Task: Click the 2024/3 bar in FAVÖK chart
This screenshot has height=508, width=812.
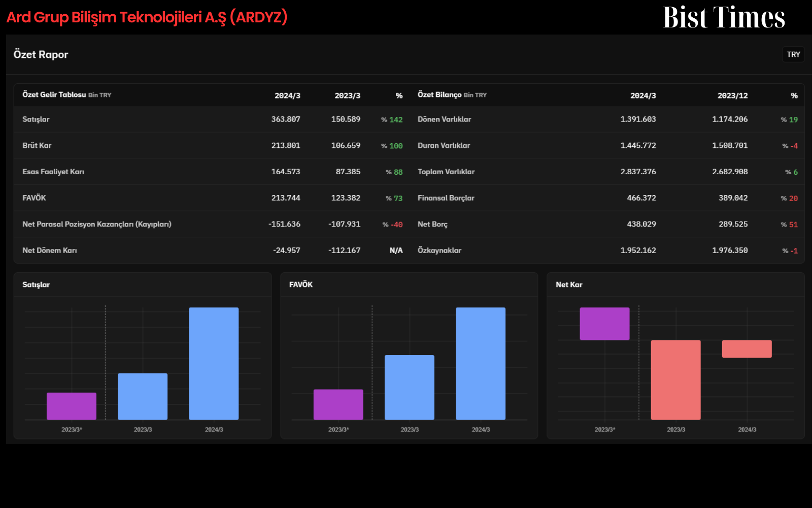Action: (x=481, y=364)
